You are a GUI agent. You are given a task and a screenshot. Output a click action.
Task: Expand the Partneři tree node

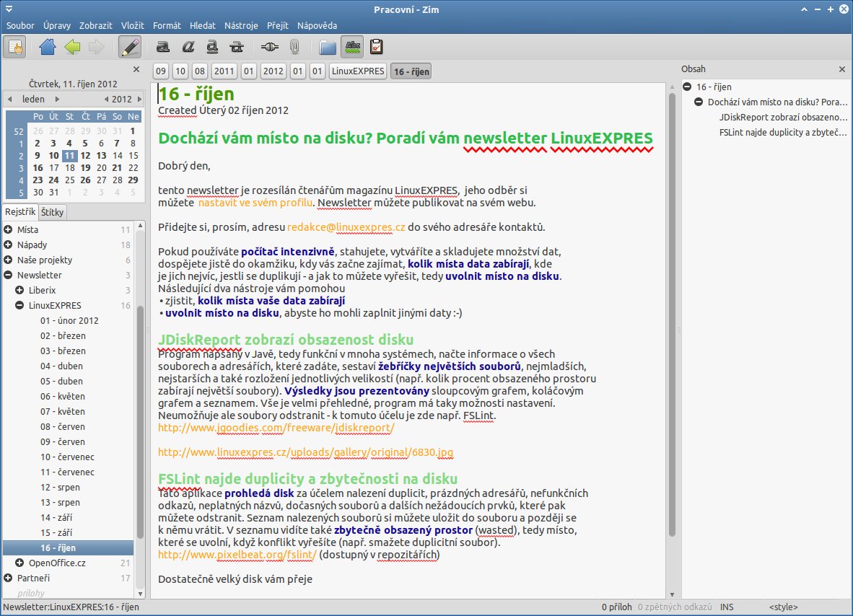[x=8, y=578]
